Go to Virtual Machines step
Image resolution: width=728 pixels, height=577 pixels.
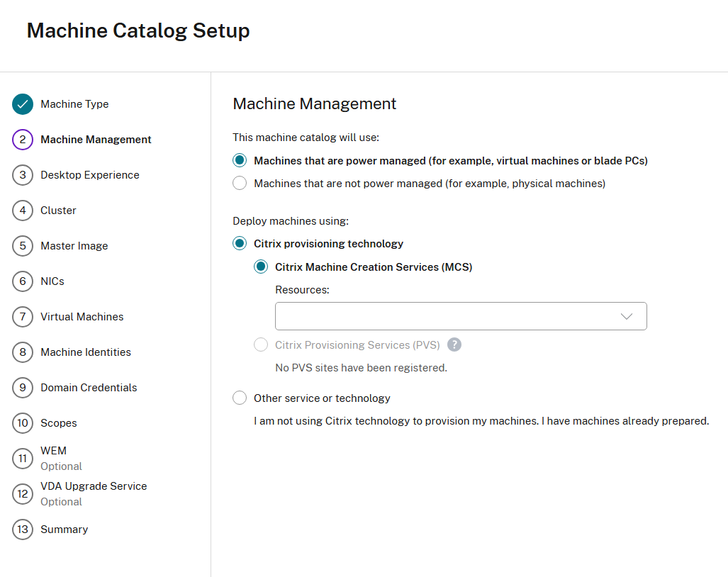pyautogui.click(x=82, y=317)
